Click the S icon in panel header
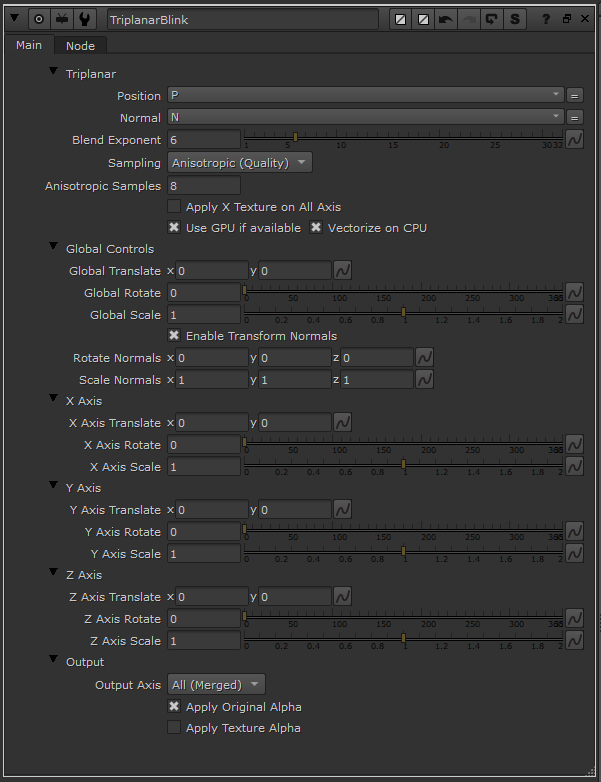This screenshot has height=782, width=601. point(515,19)
